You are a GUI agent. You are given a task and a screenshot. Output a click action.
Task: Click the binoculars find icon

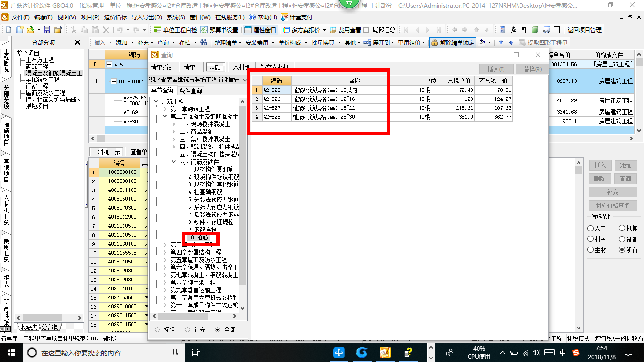point(203,42)
